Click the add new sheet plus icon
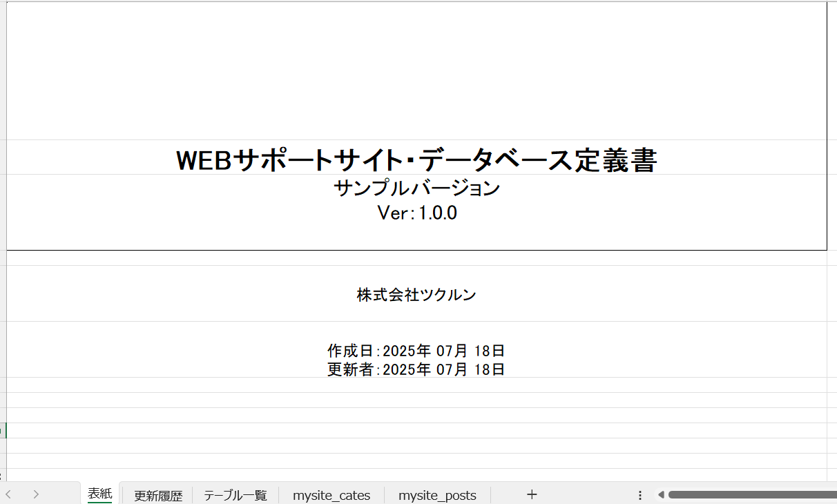837x504 pixels. [531, 494]
